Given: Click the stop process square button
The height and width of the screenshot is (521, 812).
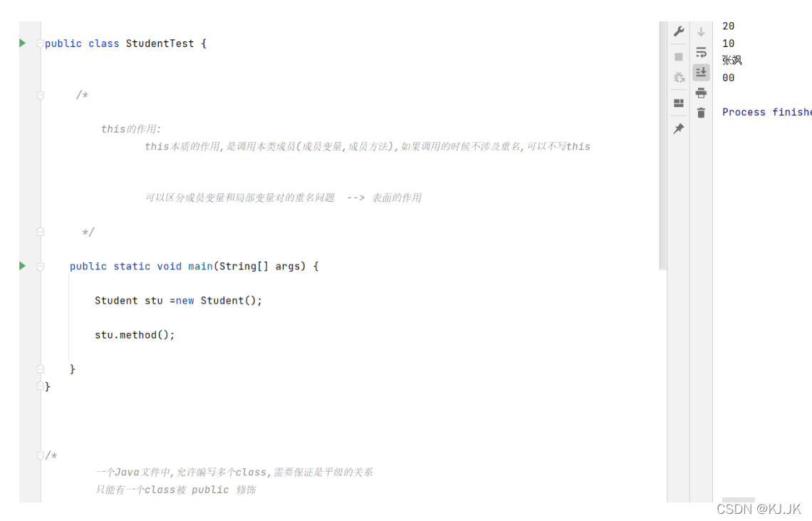Looking at the screenshot, I should [679, 56].
